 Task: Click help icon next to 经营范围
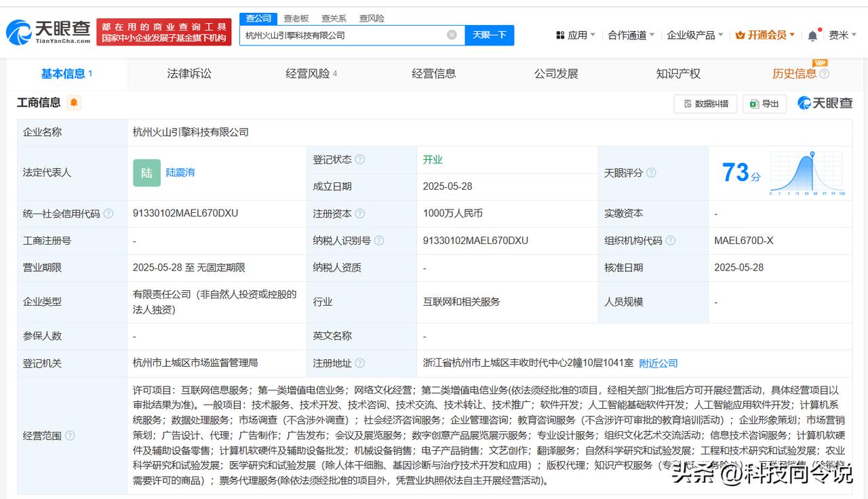(70, 436)
